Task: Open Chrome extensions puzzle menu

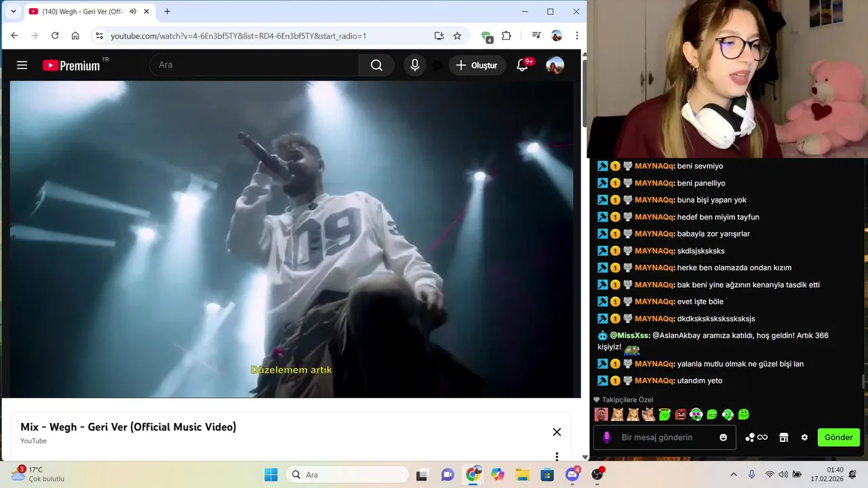Action: tap(507, 36)
